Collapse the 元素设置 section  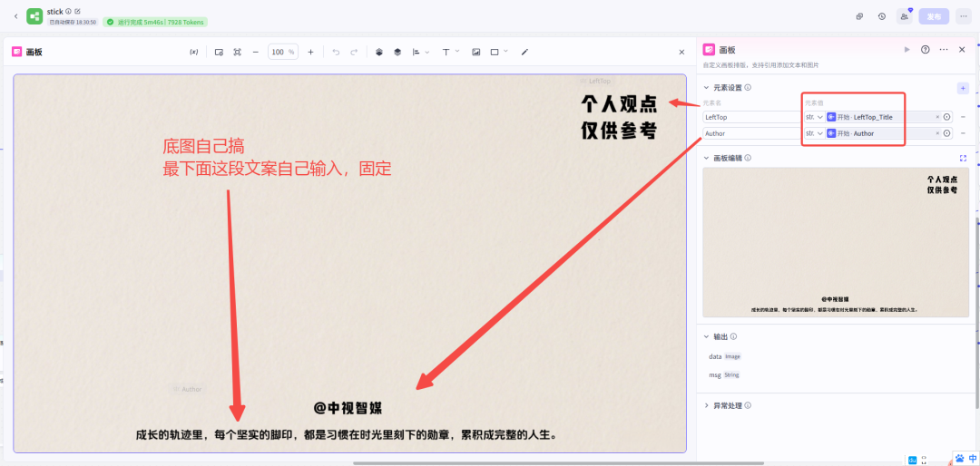point(707,87)
